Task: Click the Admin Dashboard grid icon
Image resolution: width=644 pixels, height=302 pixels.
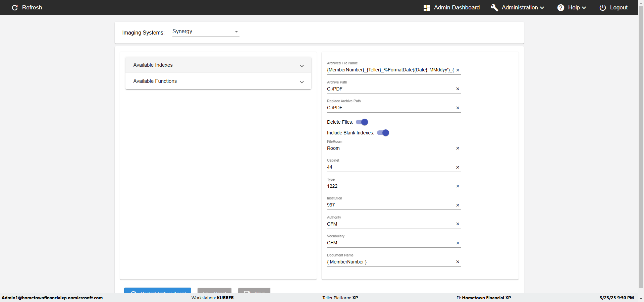Action: click(427, 8)
